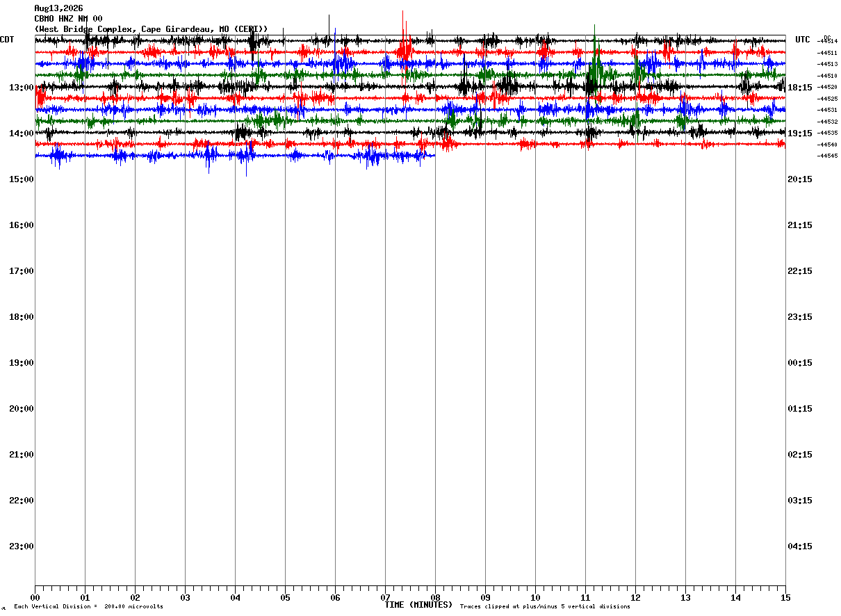Click the Each Vertical Division microvolts note
Viewport: 841px width, 616px height.
[88, 607]
